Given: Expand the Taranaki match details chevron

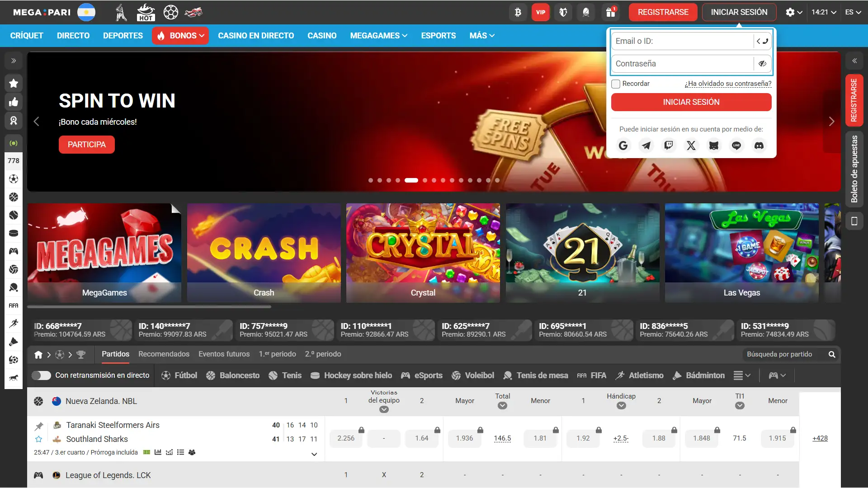Looking at the screenshot, I should [314, 454].
